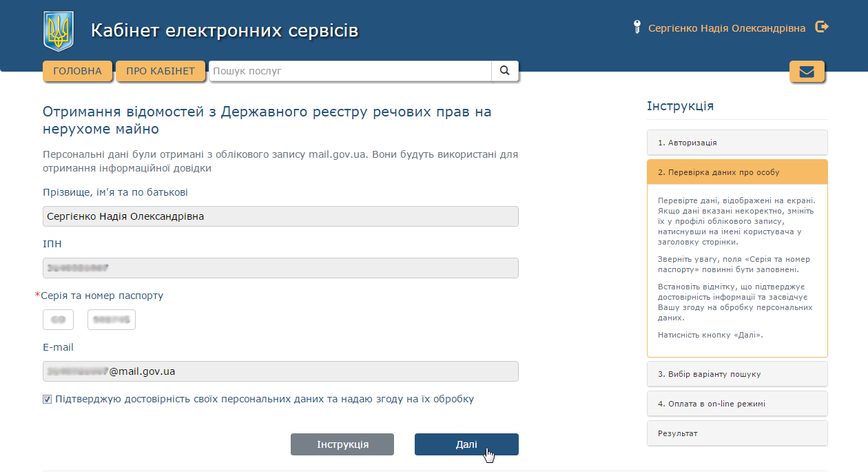
Task: Expand the «3. Вибір варіанту пошуку» step
Action: coord(737,374)
